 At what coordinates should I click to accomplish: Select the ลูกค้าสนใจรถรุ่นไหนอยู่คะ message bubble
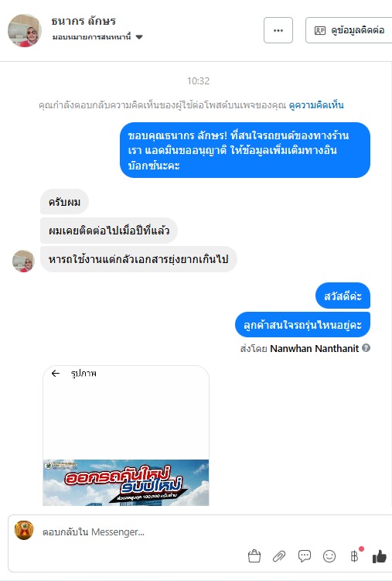click(x=302, y=325)
